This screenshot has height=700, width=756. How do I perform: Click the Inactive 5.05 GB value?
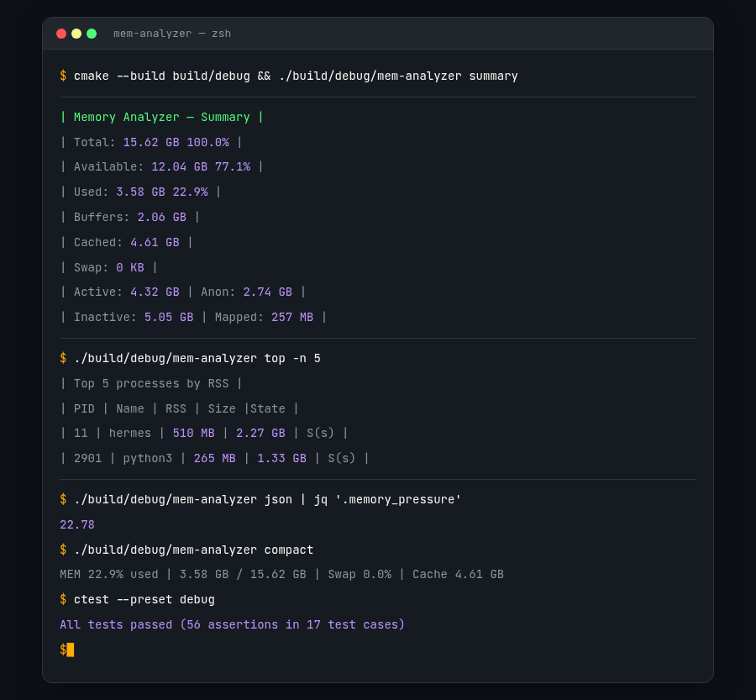(x=169, y=317)
